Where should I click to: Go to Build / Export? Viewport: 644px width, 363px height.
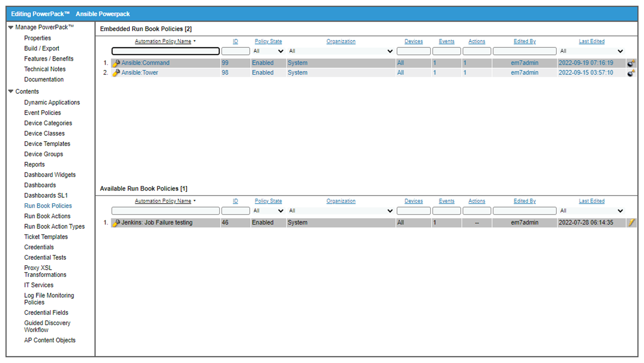[42, 49]
